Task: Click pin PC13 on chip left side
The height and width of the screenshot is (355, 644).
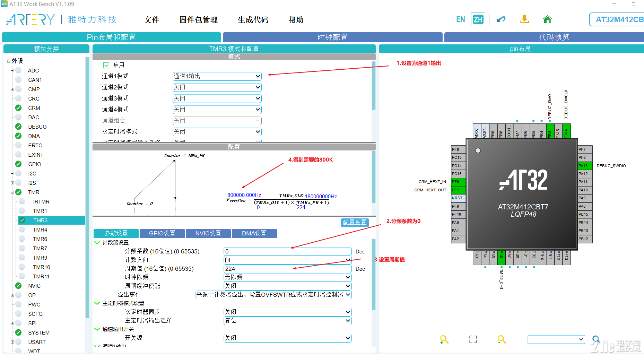Action: (458, 157)
